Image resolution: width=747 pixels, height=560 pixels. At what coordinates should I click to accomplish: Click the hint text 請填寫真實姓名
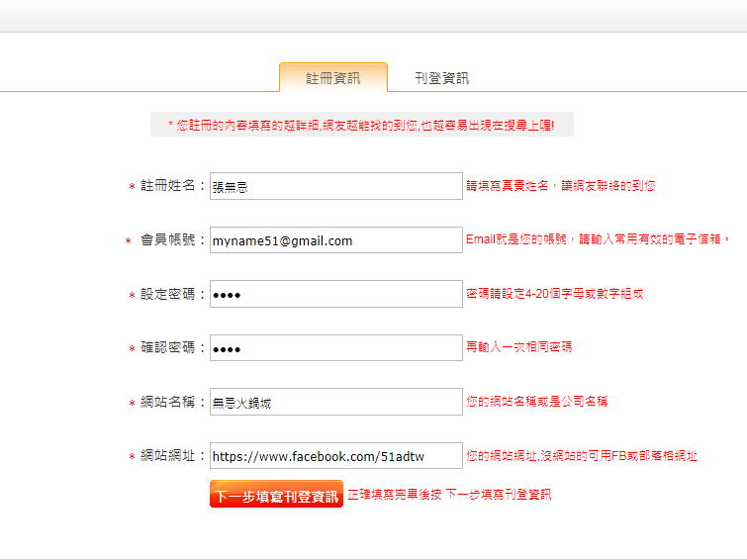click(x=560, y=185)
